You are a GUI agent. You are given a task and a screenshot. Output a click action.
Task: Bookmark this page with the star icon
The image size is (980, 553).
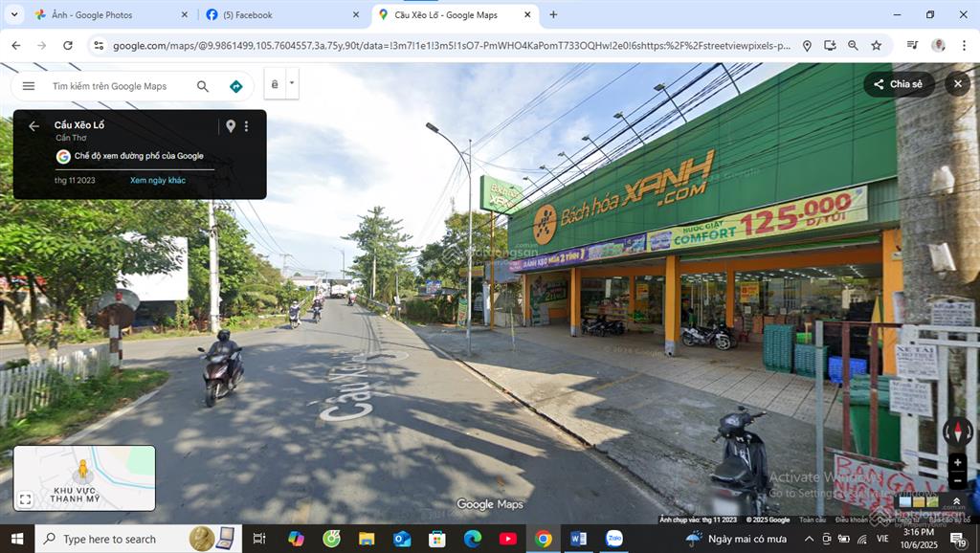pyautogui.click(x=876, y=45)
